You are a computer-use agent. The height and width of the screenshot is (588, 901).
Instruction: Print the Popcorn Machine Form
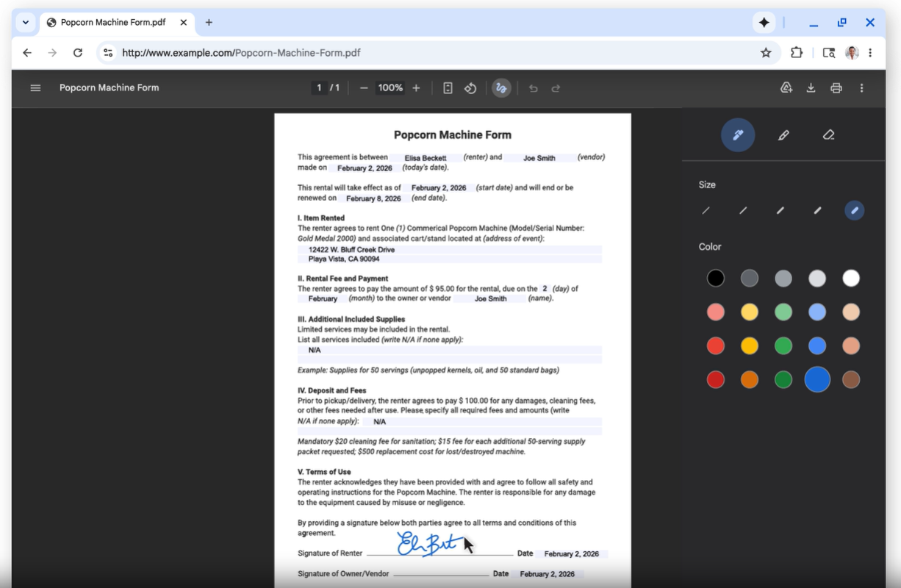coord(836,88)
